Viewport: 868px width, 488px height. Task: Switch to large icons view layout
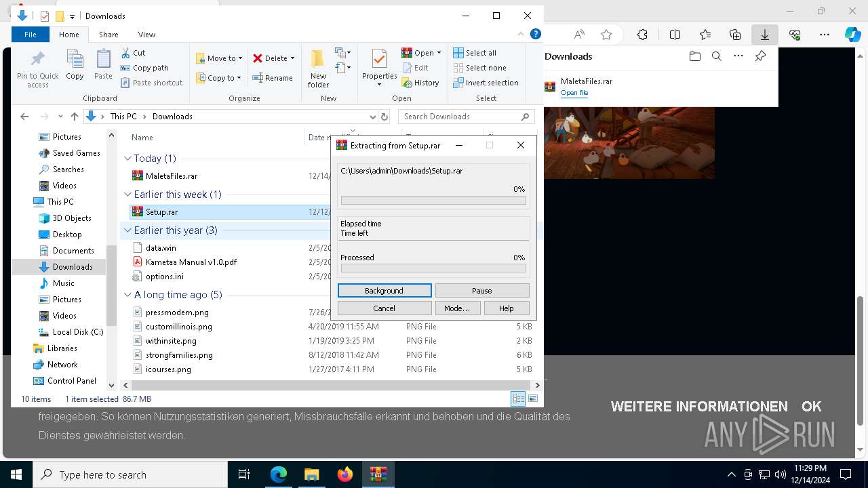coord(533,399)
